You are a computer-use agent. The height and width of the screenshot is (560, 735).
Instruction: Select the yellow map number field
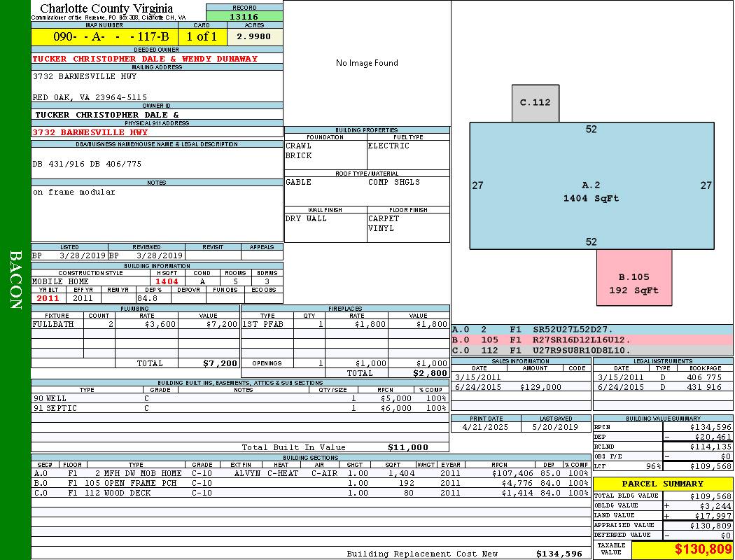point(104,36)
